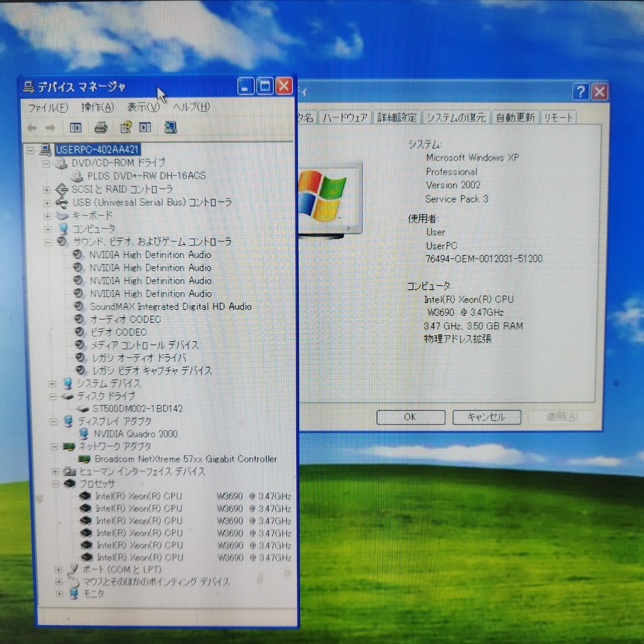Expand the ヒューマン インターフェイス デバイス node
The height and width of the screenshot is (644, 644).
click(55, 472)
